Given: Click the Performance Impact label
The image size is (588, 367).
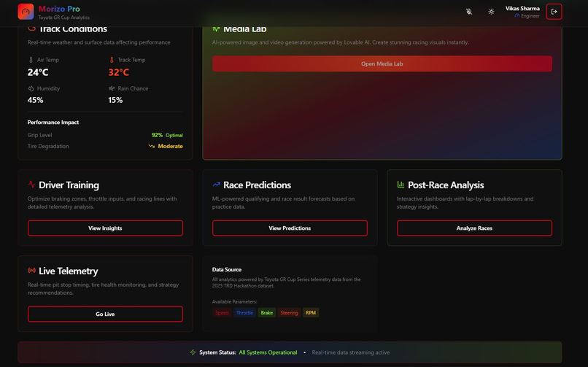Looking at the screenshot, I should point(53,122).
